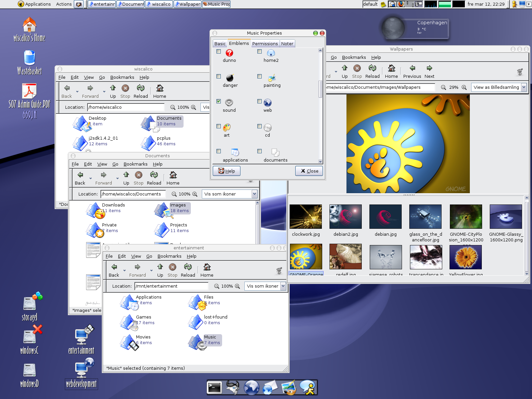Click Home in the wiscalico window toolbar
The width and height of the screenshot is (532, 399).
click(160, 91)
